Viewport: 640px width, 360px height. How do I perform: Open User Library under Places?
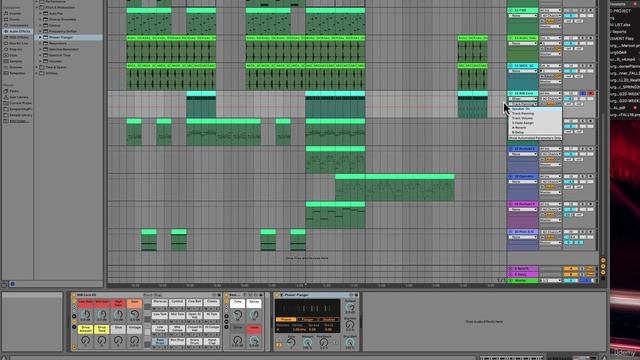click(19, 97)
